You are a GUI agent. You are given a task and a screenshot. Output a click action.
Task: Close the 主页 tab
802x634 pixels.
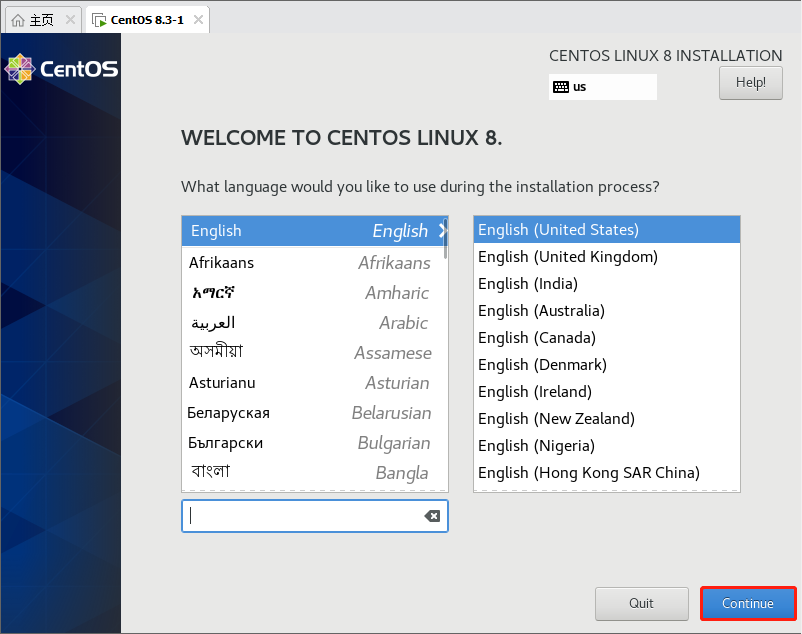(71, 20)
